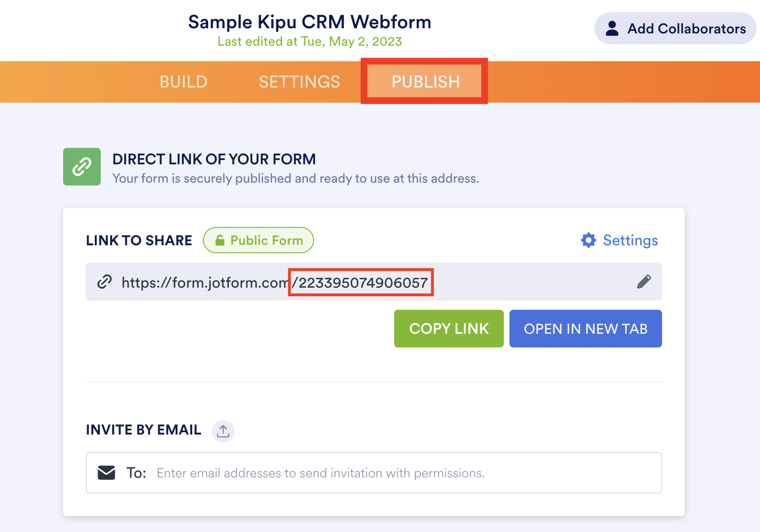
Task: Click the chain link icon in URL field
Action: (105, 282)
